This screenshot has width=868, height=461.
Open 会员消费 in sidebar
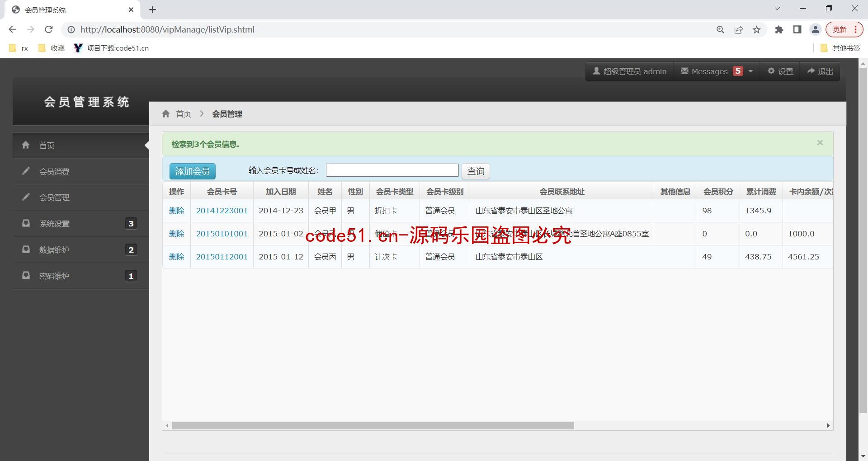[x=80, y=171]
